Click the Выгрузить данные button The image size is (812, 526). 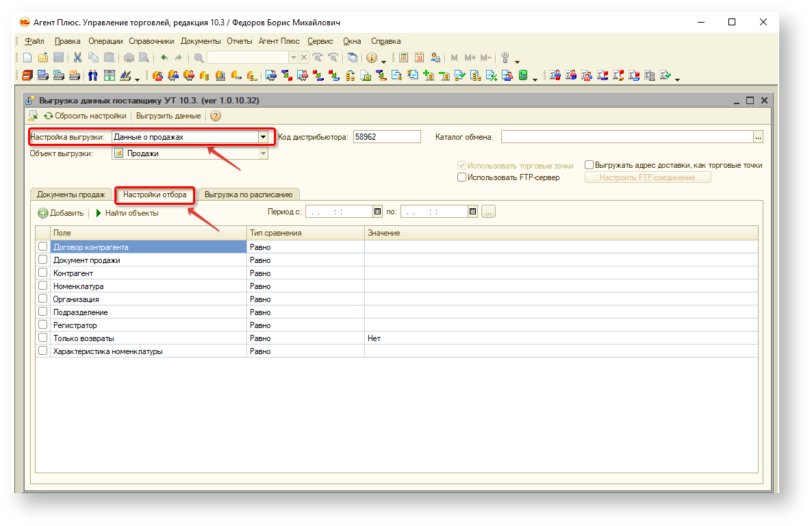pos(168,116)
